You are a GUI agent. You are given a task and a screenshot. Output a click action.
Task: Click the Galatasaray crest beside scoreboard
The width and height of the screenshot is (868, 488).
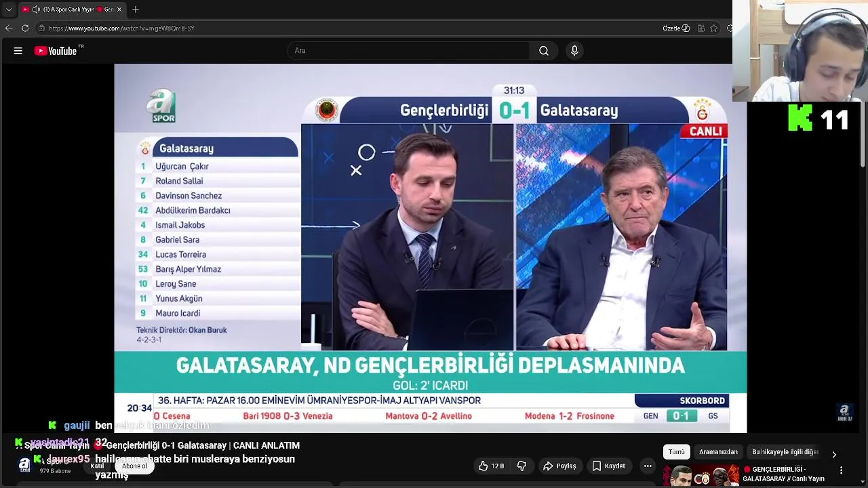pos(702,110)
